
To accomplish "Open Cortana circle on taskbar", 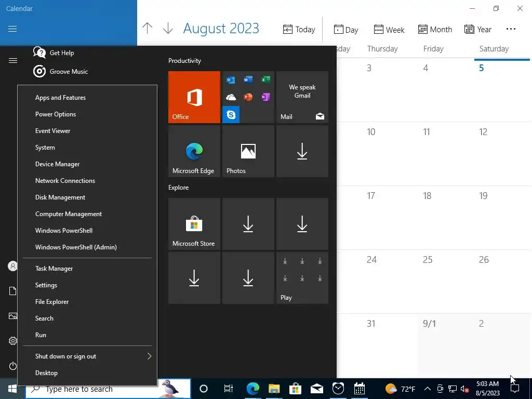I will click(x=204, y=389).
